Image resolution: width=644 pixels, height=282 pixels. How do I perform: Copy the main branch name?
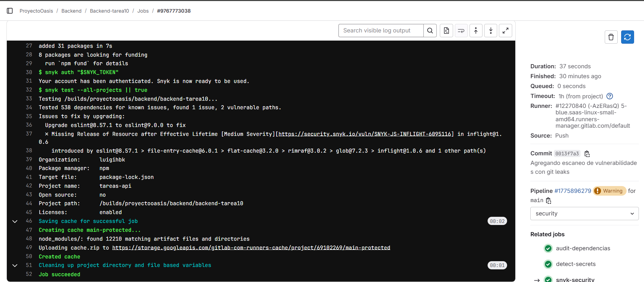coord(548,200)
